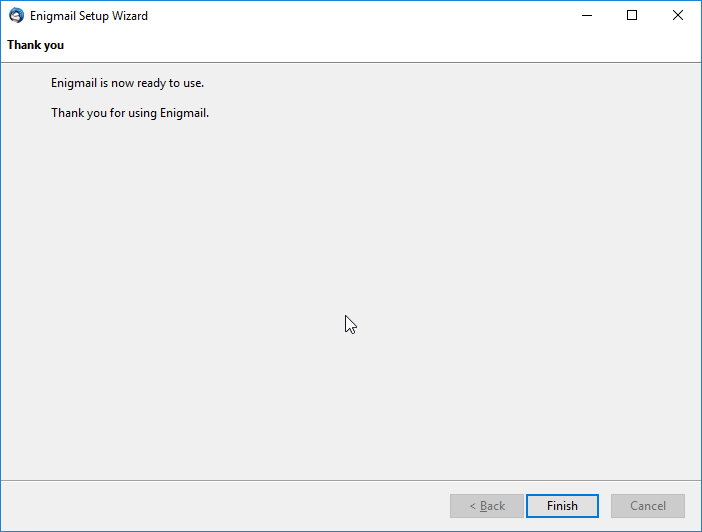
Task: Click the Thunderbird icon in title bar
Action: point(17,15)
